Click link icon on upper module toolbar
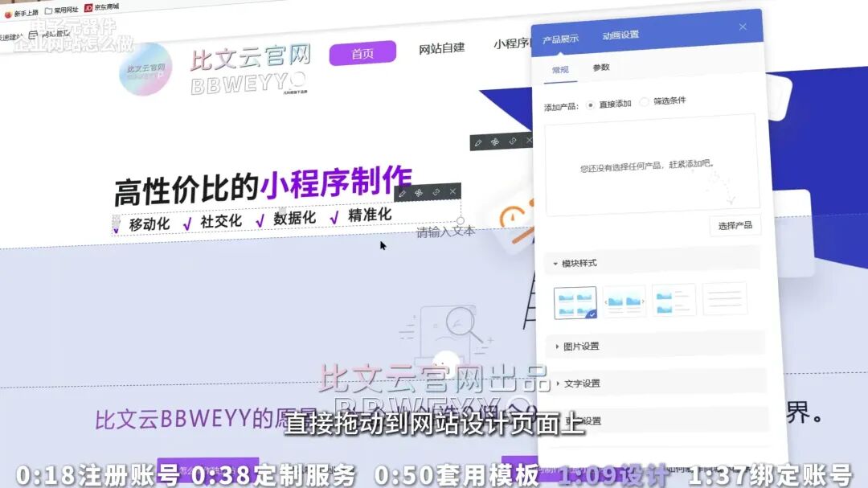The width and height of the screenshot is (868, 488). tap(513, 141)
